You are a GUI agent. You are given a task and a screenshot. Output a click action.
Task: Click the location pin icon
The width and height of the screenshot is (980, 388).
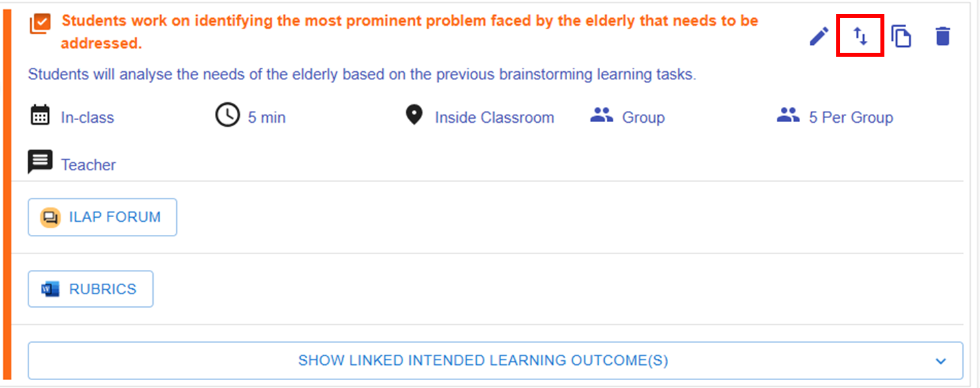tap(413, 116)
